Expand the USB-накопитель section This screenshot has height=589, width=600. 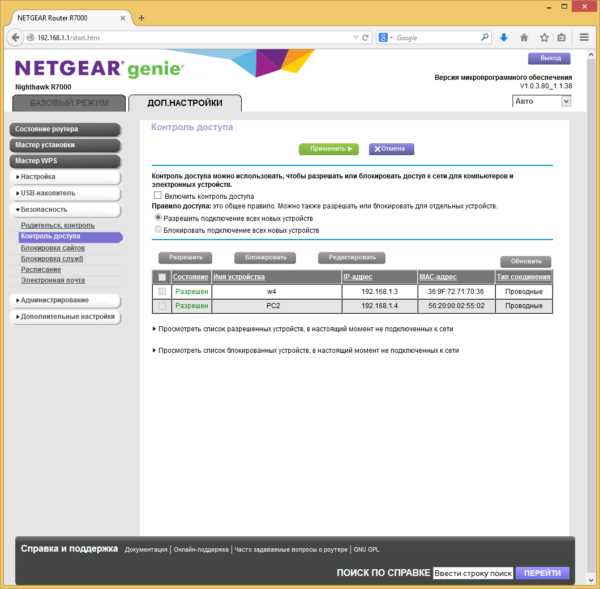click(66, 193)
